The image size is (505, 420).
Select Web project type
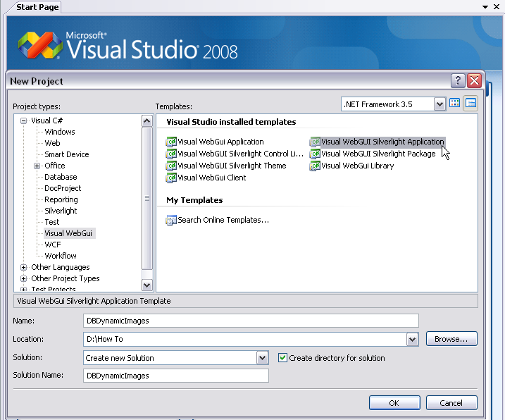(52, 143)
